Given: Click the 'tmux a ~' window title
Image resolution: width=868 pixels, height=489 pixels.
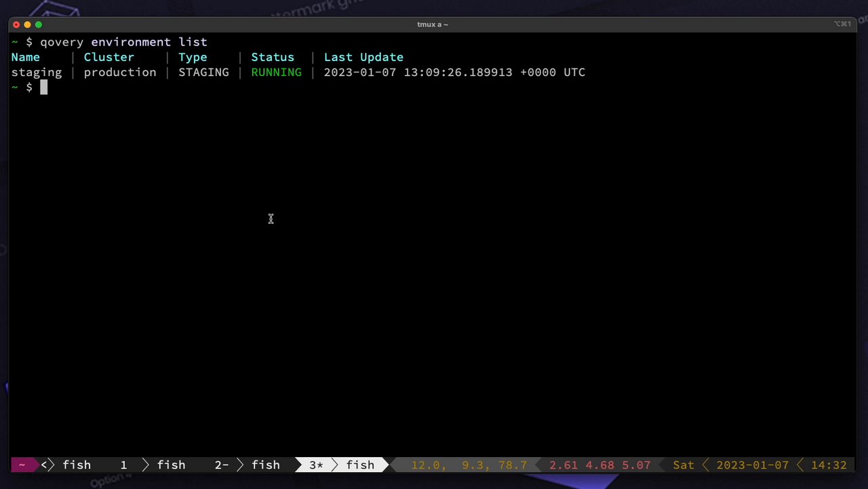Looking at the screenshot, I should tap(433, 24).
